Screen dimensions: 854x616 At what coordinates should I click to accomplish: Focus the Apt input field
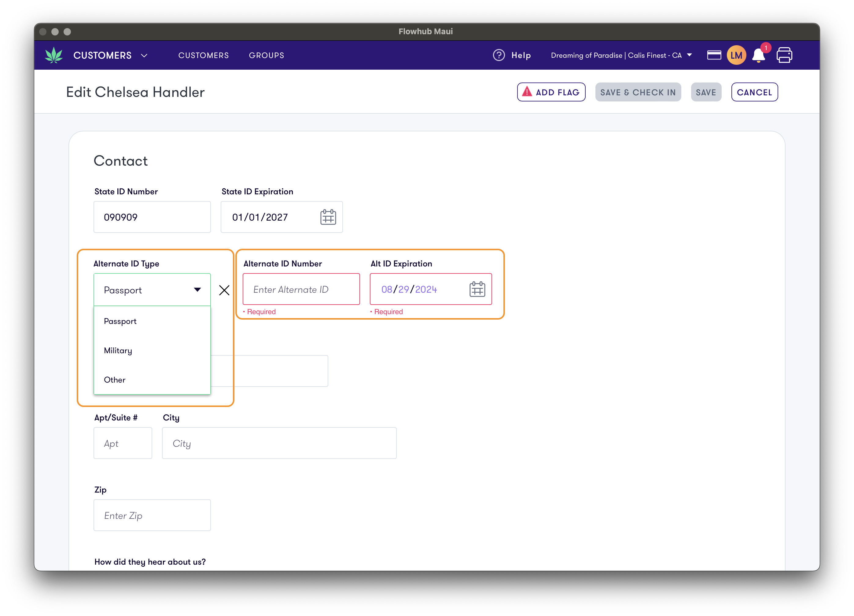click(x=123, y=443)
